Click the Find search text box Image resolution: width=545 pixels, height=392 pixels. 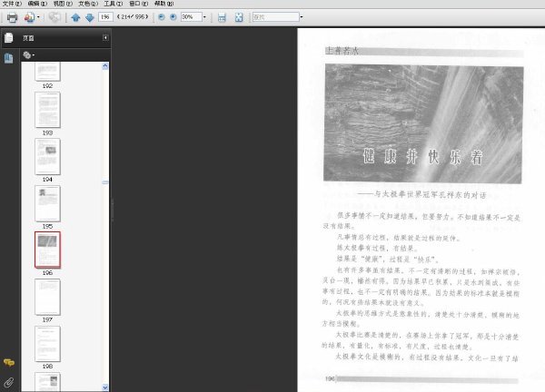(x=275, y=16)
